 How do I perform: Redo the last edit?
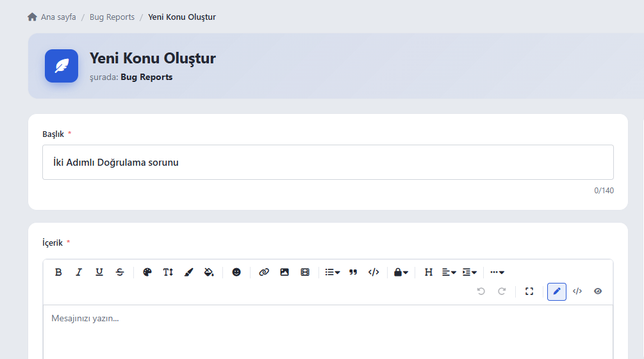click(x=502, y=291)
